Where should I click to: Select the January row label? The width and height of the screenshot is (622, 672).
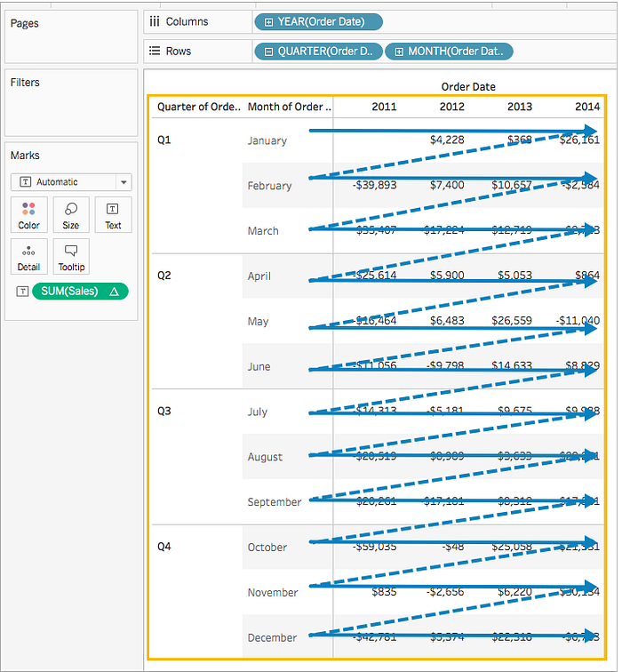pyautogui.click(x=267, y=140)
